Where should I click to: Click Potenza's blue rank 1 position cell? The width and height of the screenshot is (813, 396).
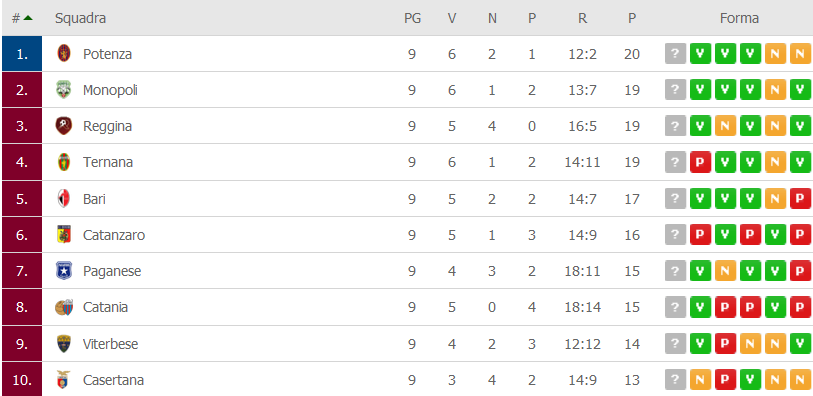pyautogui.click(x=22, y=53)
